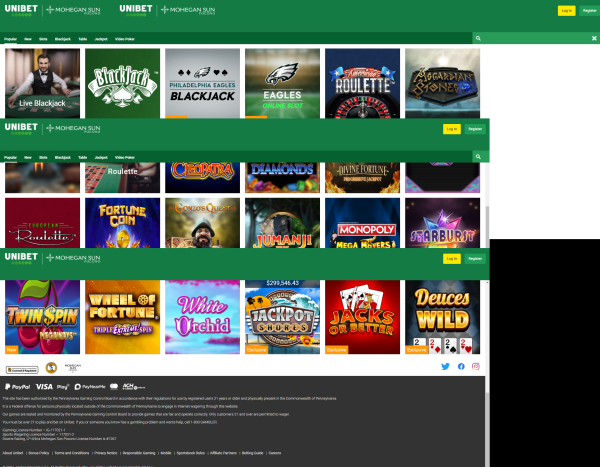The width and height of the screenshot is (600, 467).
Task: Click inside the green search input field
Action: coord(536,38)
